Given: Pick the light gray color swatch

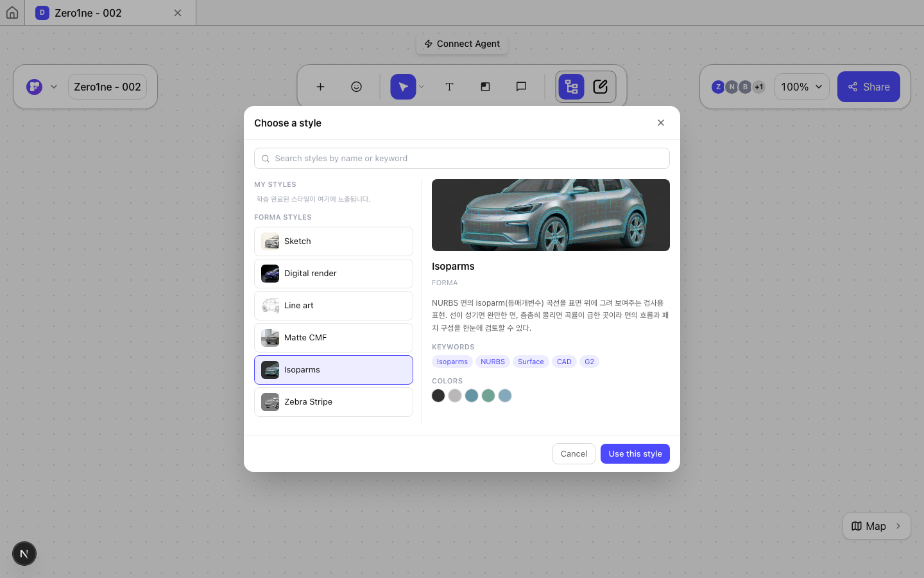Looking at the screenshot, I should [x=455, y=396].
